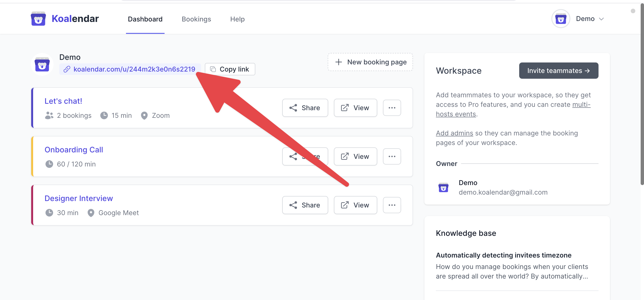Switch to the Bookings tab
Image resolution: width=644 pixels, height=300 pixels.
point(196,19)
